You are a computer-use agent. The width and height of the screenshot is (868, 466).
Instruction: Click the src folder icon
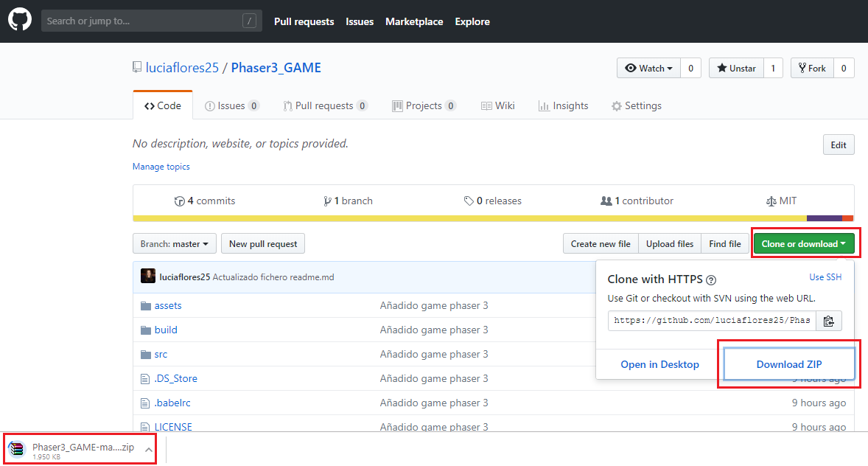click(146, 355)
